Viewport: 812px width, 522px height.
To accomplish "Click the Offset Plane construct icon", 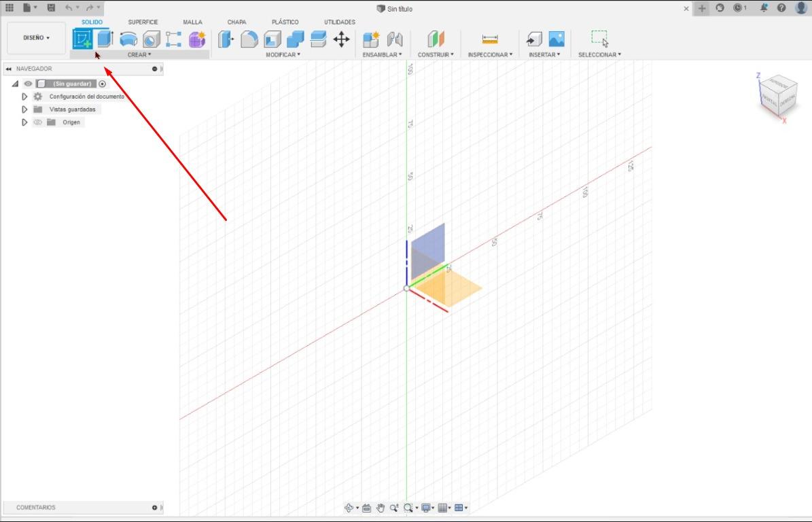I will point(436,39).
